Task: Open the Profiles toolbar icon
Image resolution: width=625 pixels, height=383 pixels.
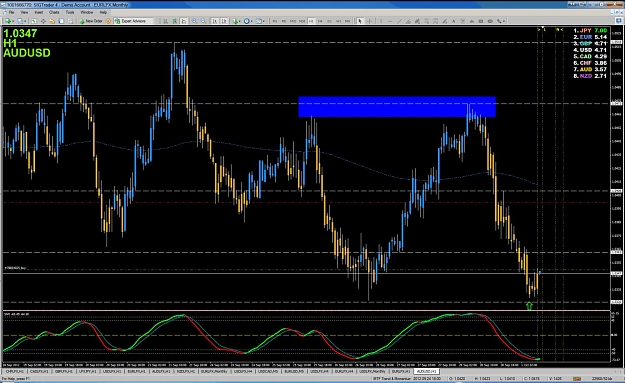Action: pos(19,21)
